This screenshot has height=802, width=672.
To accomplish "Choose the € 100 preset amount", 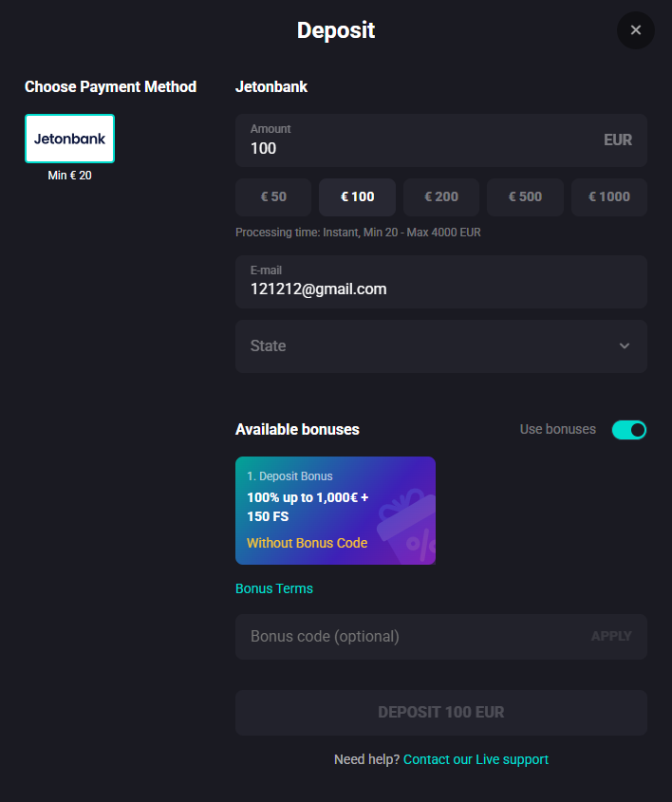I will (357, 197).
